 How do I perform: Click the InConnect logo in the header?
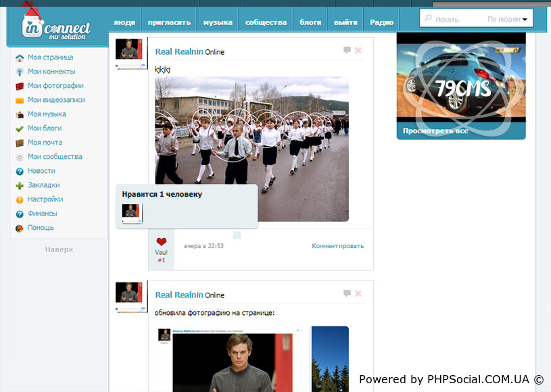point(57,28)
